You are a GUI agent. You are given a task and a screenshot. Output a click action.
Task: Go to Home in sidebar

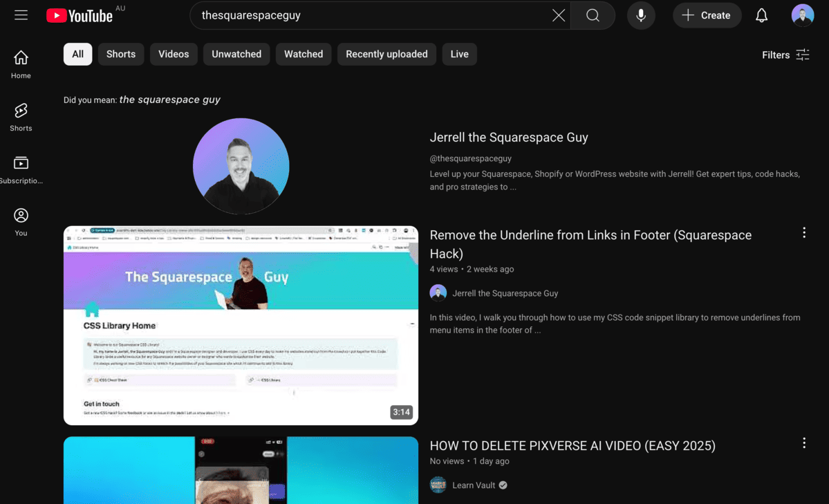coord(21,64)
